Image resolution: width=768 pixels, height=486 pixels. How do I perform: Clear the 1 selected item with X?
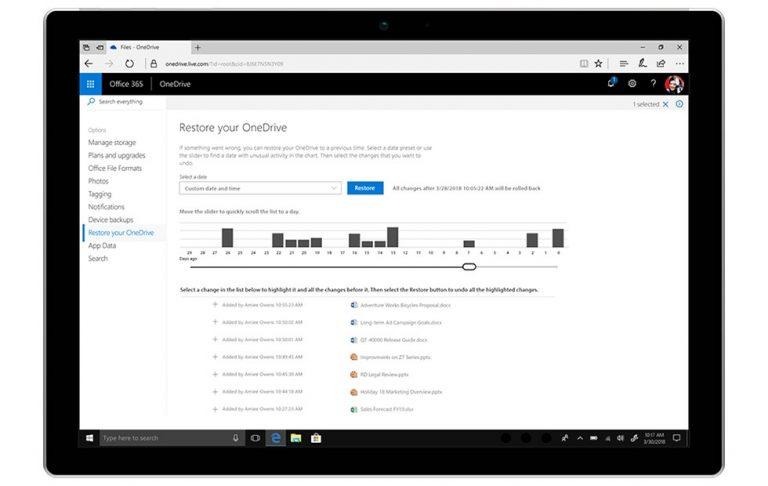click(x=666, y=104)
